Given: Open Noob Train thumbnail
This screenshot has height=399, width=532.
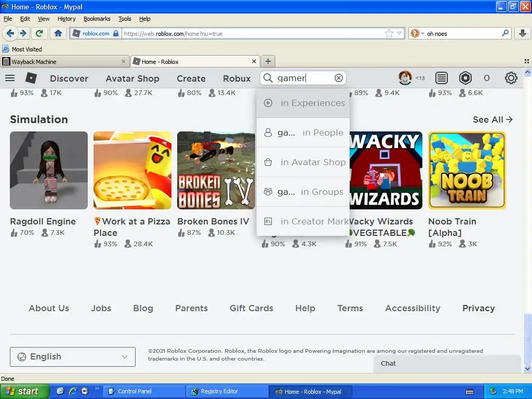Looking at the screenshot, I should pos(467,170).
